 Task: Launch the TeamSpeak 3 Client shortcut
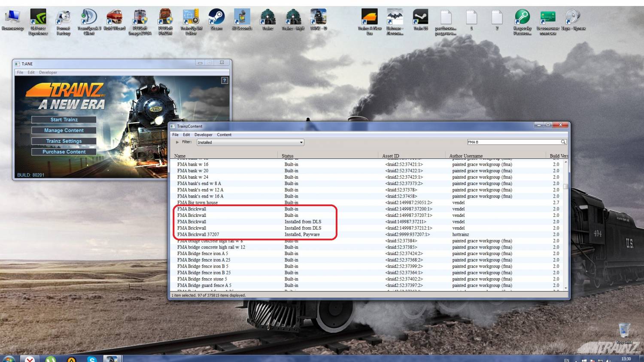[89, 21]
